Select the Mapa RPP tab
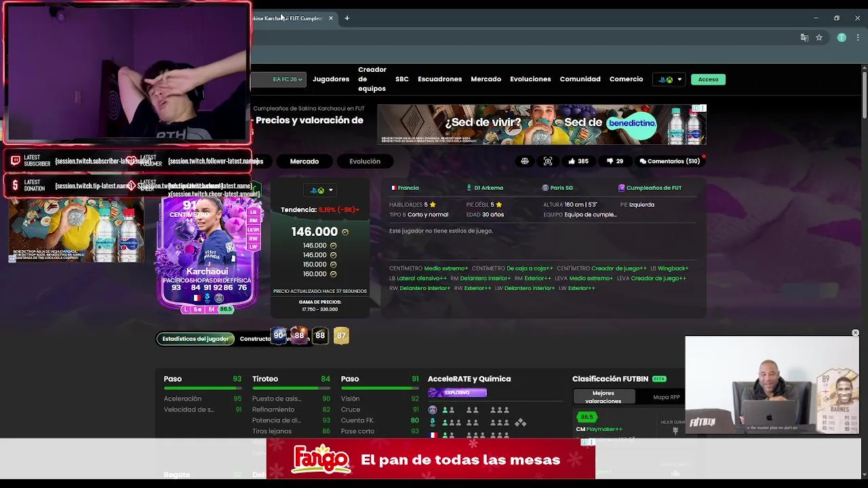 tap(666, 397)
